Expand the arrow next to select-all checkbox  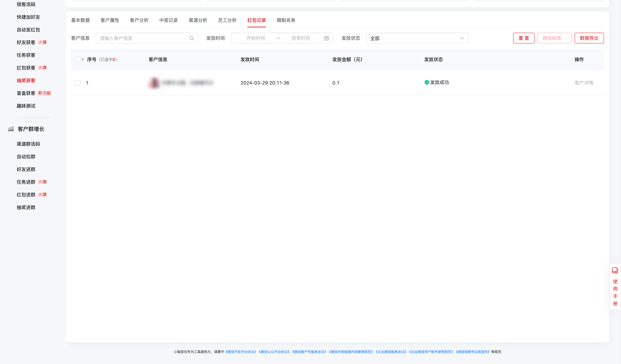(83, 59)
